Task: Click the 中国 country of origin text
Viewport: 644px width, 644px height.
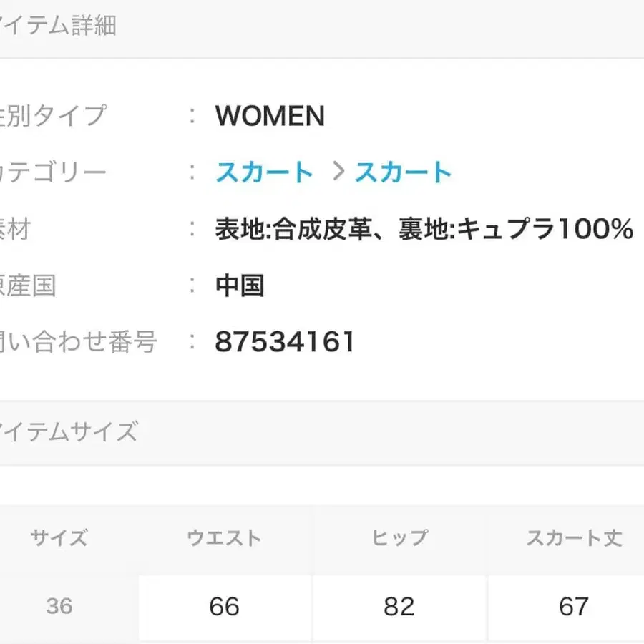Action: point(238,286)
